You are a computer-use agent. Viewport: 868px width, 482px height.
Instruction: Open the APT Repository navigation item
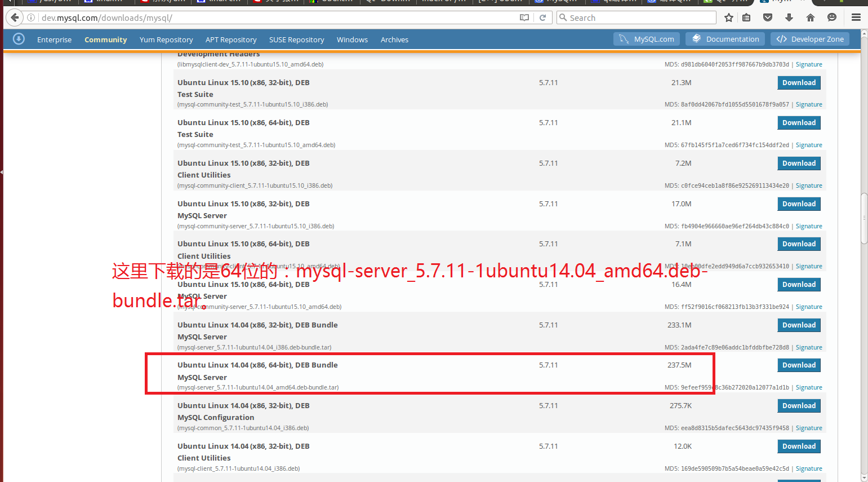click(231, 39)
